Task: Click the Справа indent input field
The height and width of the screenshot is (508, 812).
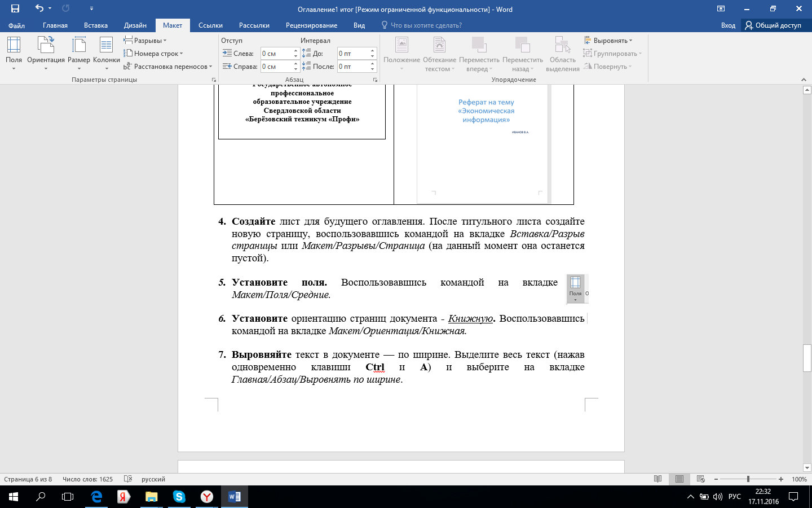Action: point(276,67)
